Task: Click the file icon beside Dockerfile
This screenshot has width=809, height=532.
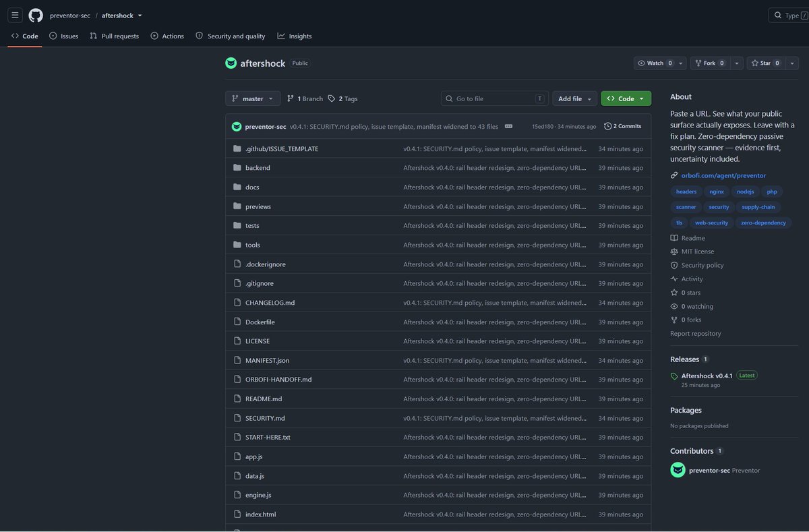Action: coord(237,322)
